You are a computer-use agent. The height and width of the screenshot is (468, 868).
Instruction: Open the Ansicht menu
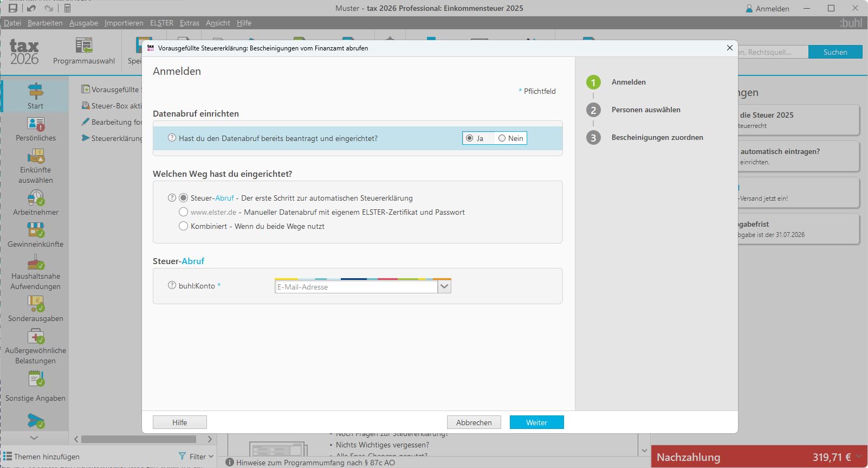coord(218,23)
